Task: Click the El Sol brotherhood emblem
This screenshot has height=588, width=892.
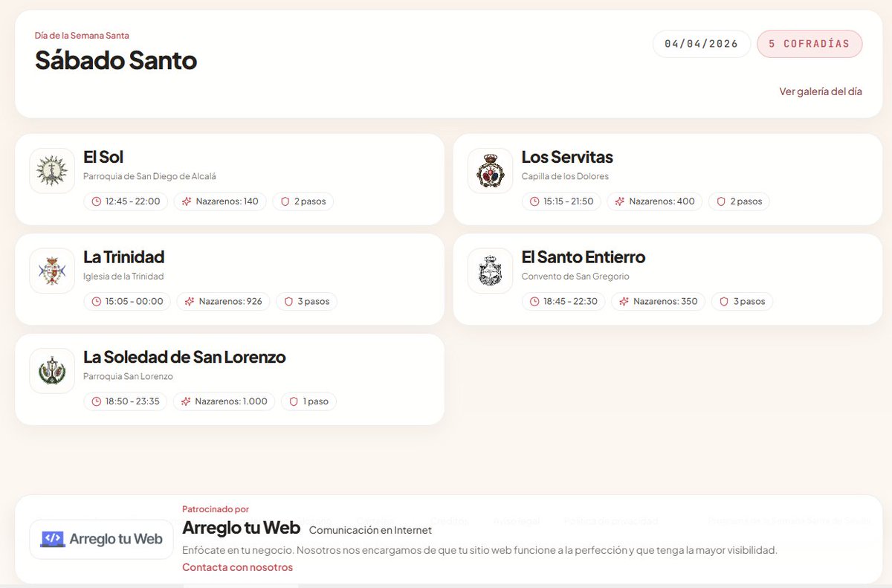Action: [52, 171]
